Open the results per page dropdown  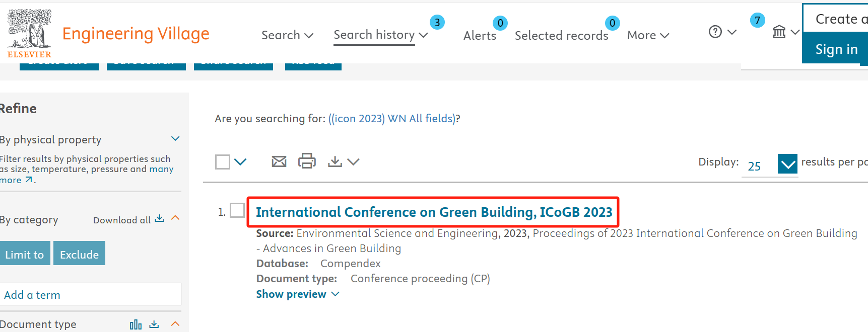tap(787, 164)
